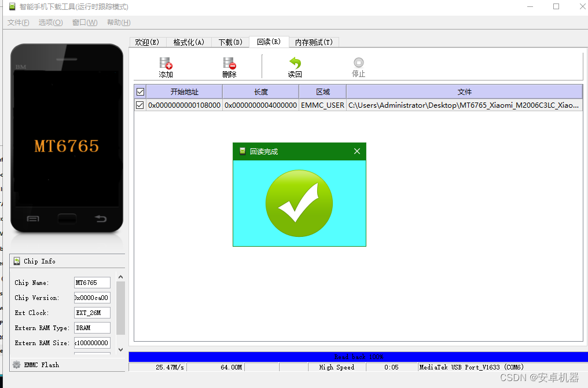The height and width of the screenshot is (388, 588).
Task: Click the file path cell C:\Users\Administrator\Desktop
Action: coord(464,105)
